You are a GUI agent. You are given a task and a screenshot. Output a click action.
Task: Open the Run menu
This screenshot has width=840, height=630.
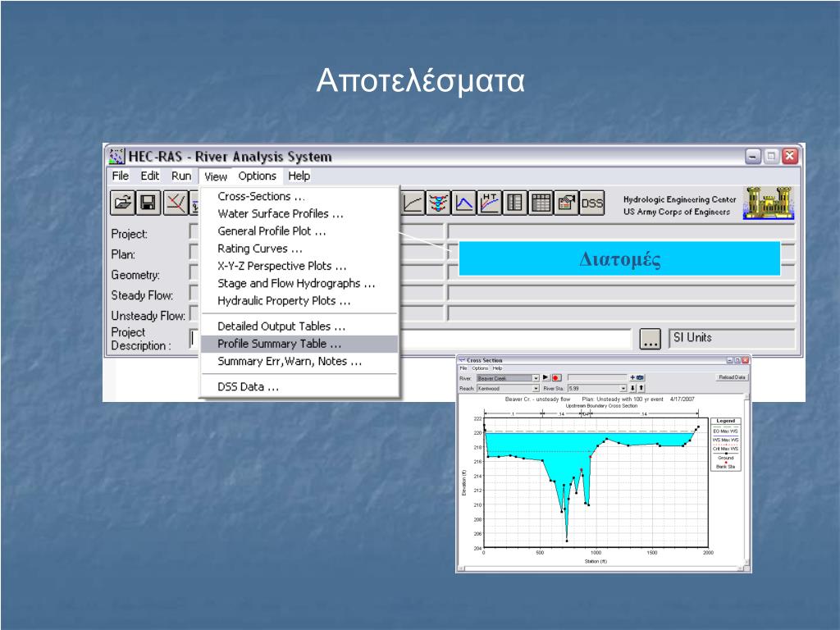tap(181, 176)
